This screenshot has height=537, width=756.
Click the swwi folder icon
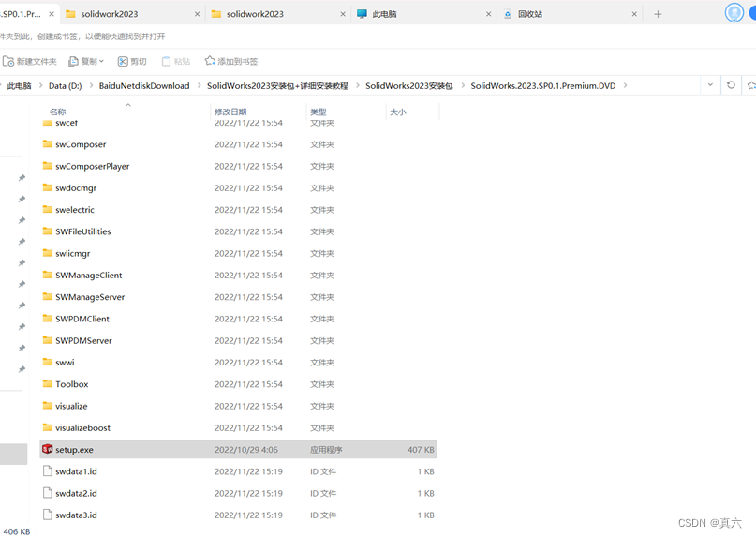pyautogui.click(x=47, y=362)
